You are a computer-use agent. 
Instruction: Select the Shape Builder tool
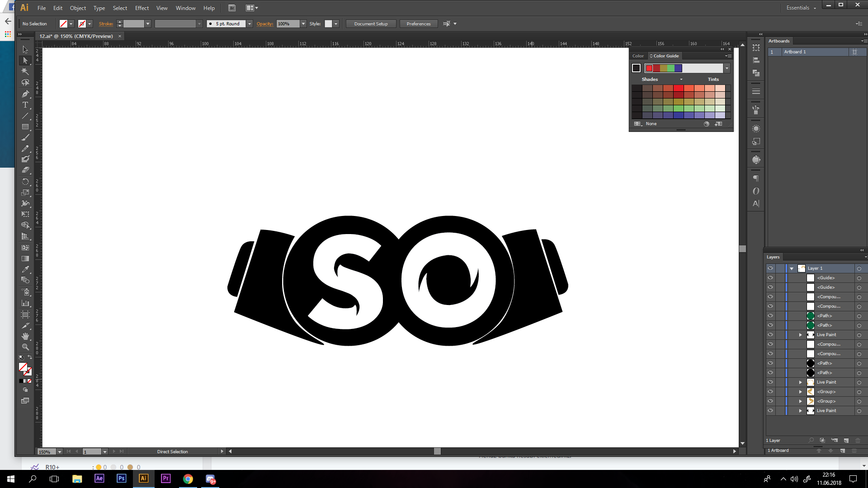(x=25, y=225)
